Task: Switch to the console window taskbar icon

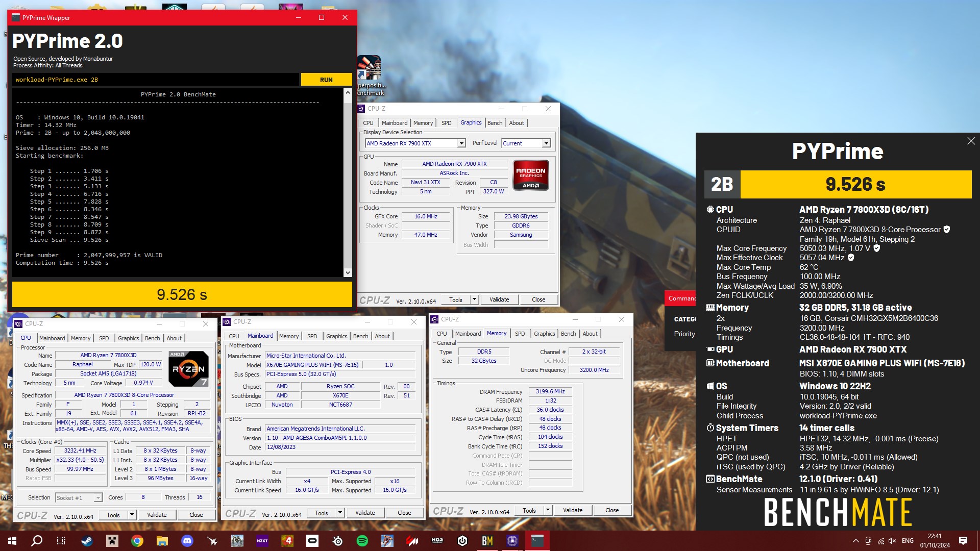Action: pos(537,541)
